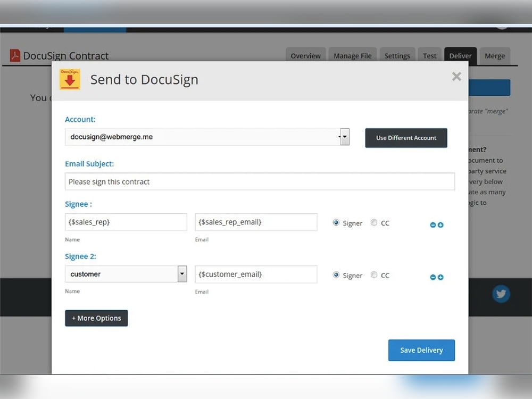Open Twitter via the blue bird icon
Image resolution: width=532 pixels, height=399 pixels.
pos(501,293)
